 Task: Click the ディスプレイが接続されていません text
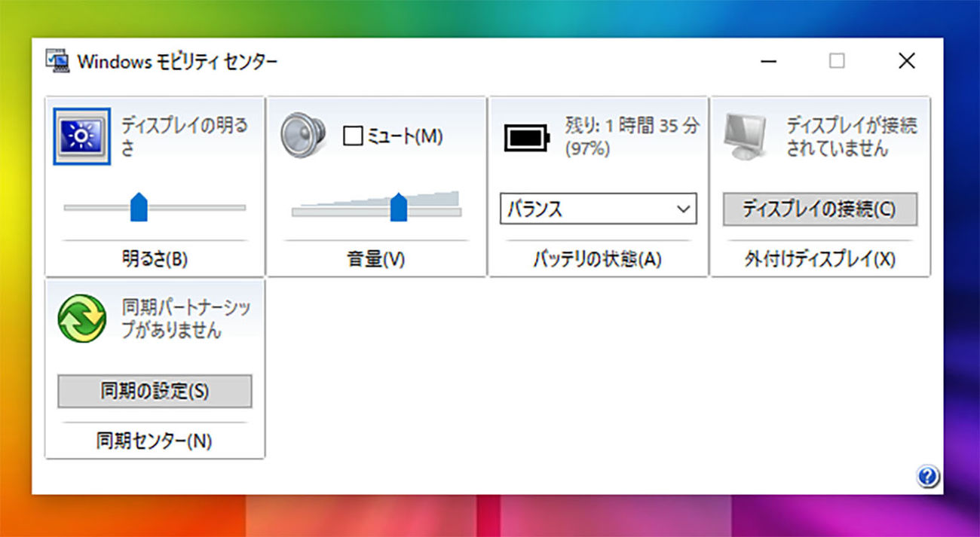pyautogui.click(x=851, y=136)
